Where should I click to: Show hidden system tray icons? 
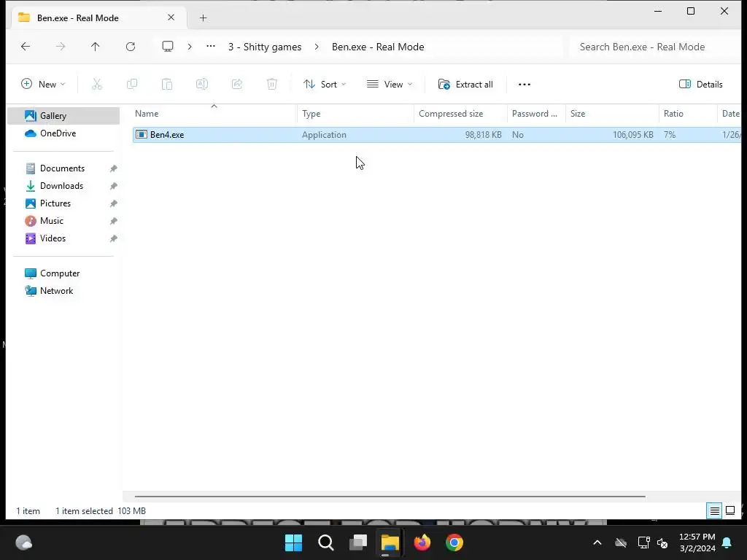click(597, 542)
